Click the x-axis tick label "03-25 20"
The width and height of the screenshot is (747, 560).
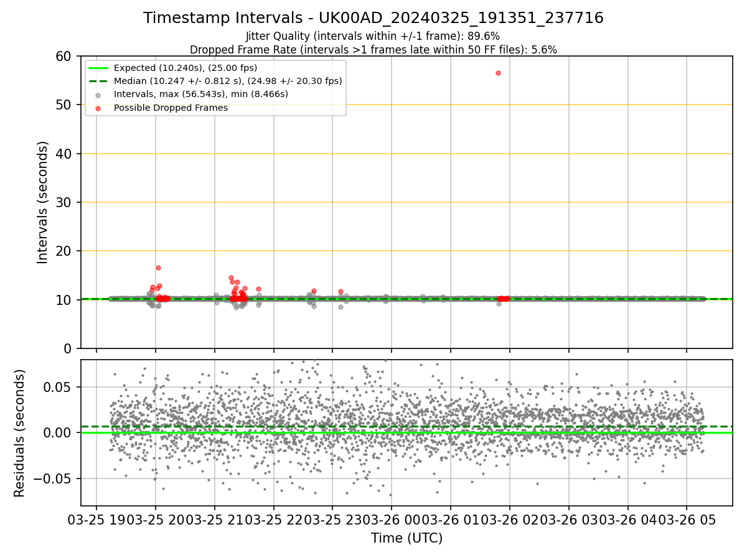[154, 519]
